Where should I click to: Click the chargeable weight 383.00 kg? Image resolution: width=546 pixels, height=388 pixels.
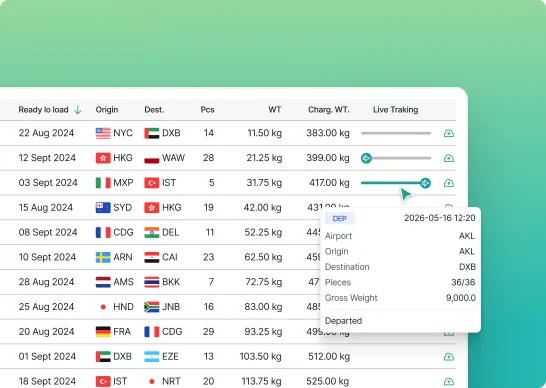point(328,133)
